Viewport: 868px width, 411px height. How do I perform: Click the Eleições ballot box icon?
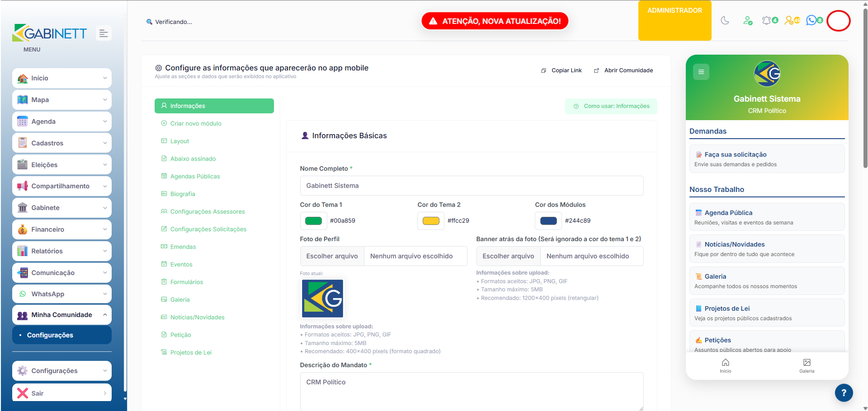[23, 164]
